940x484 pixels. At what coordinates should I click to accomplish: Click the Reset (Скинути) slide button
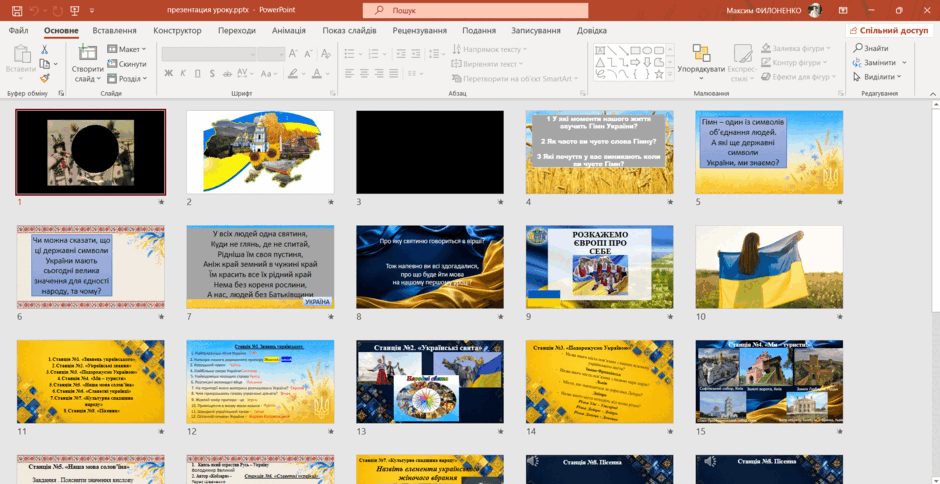(127, 64)
